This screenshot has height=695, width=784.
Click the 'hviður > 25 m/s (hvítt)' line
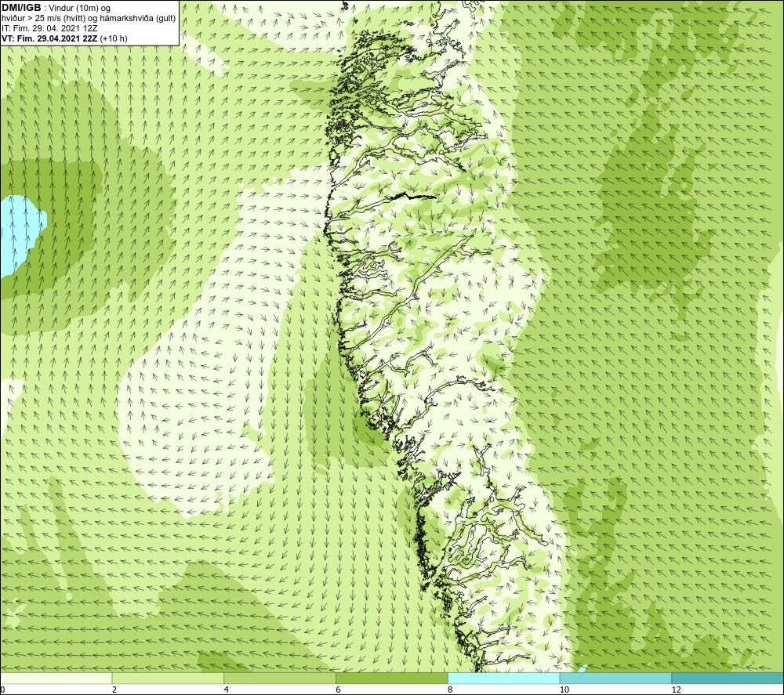click(45, 19)
